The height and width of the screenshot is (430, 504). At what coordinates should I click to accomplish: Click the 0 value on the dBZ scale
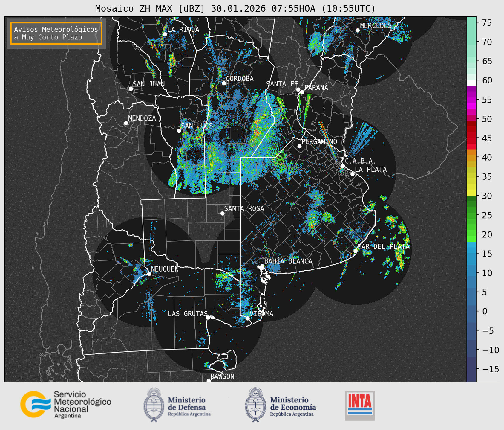[x=484, y=311]
